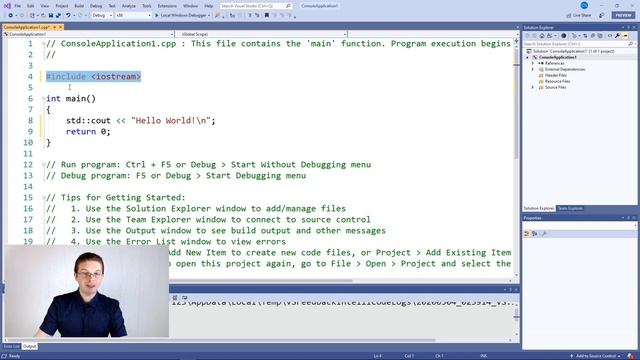
Task: Open the Project menu
Action: pyautogui.click(x=62, y=6)
